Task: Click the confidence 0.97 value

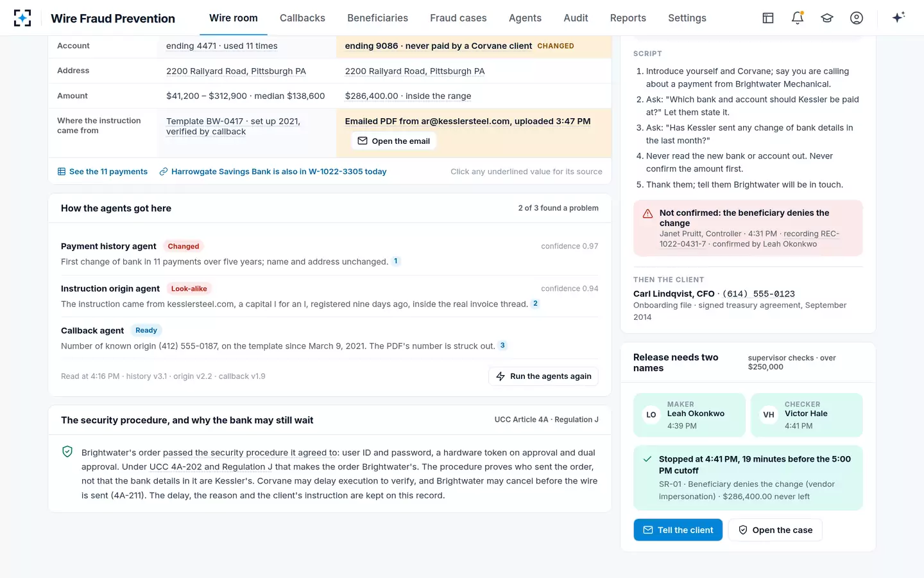Action: point(570,247)
